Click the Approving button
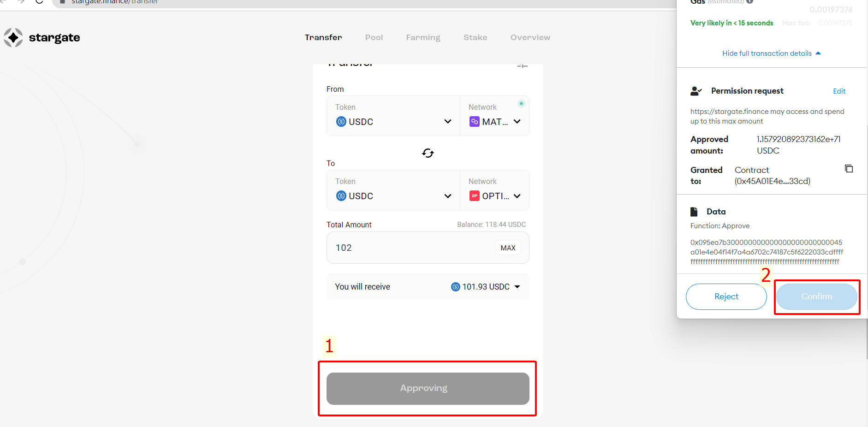The width and height of the screenshot is (868, 427). pyautogui.click(x=428, y=388)
